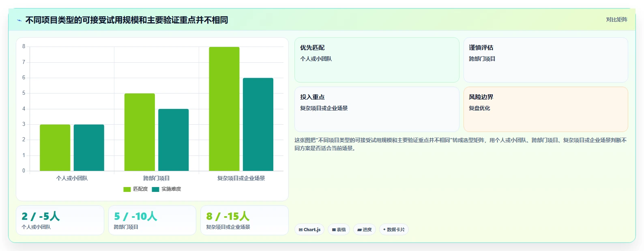Click the 对比矩阵 label in the header
The image size is (644, 251).
(616, 20)
